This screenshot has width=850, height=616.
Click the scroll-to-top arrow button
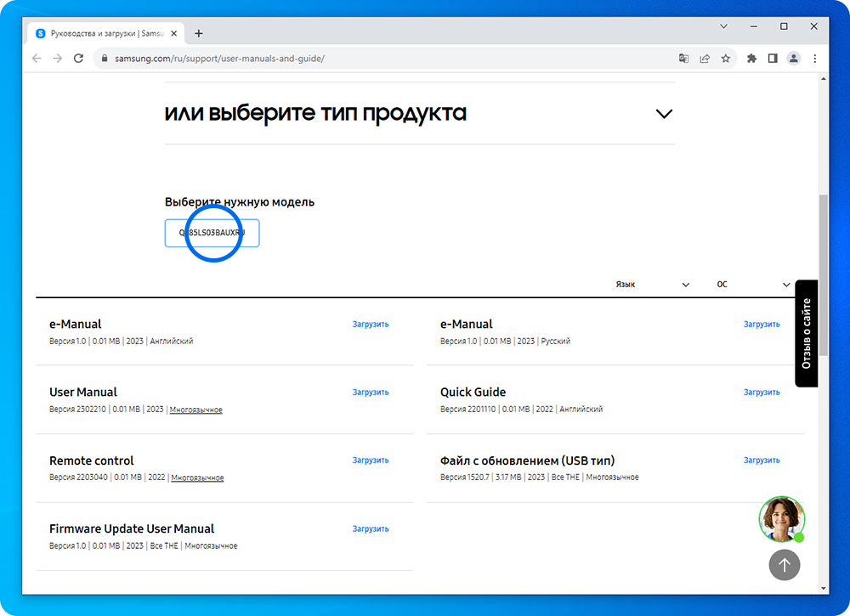pos(784,564)
